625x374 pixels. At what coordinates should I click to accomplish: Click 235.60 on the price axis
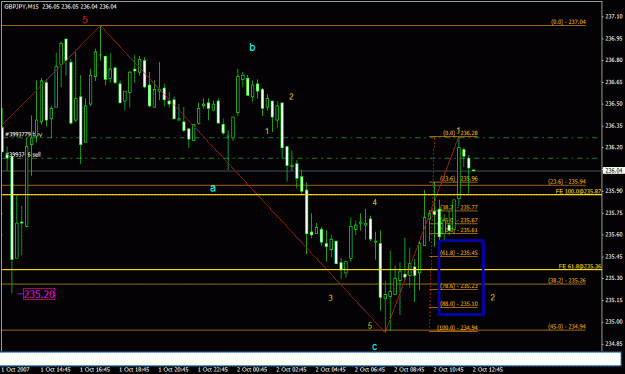point(614,234)
